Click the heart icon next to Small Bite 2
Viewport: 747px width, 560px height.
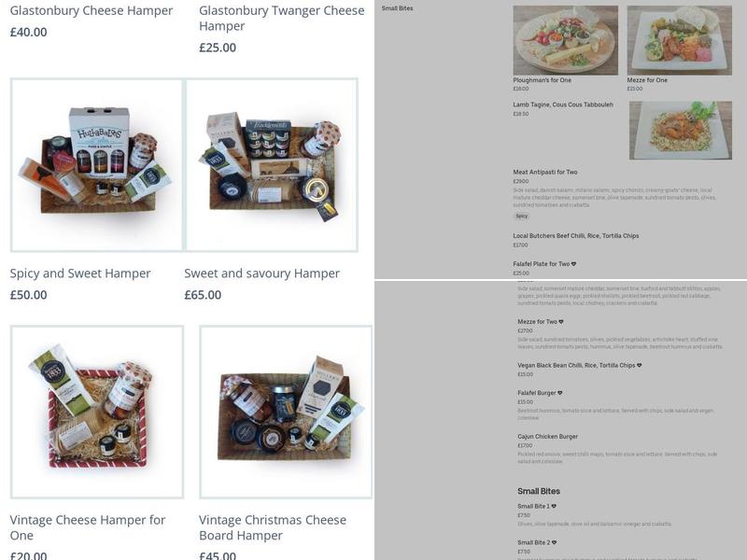tap(554, 542)
